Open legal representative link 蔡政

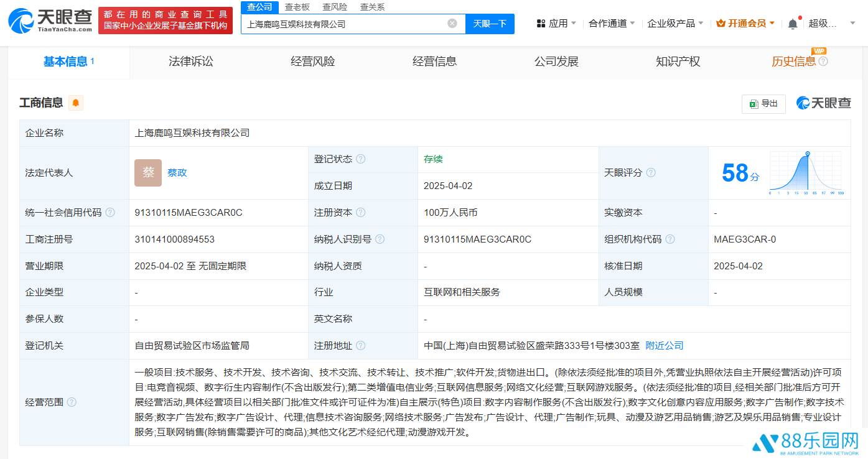pyautogui.click(x=176, y=173)
